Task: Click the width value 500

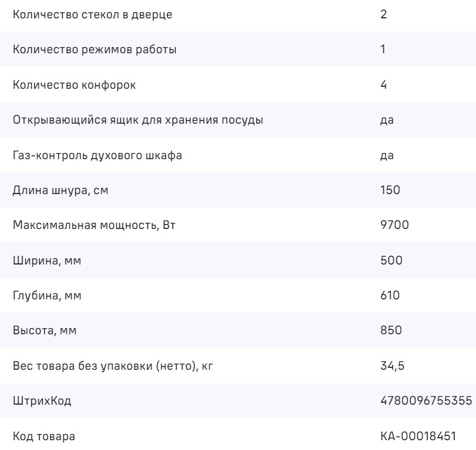Action: [x=391, y=261]
